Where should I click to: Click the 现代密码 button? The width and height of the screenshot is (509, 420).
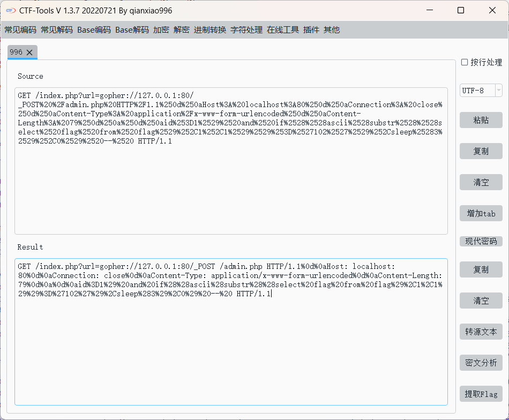[481, 242]
